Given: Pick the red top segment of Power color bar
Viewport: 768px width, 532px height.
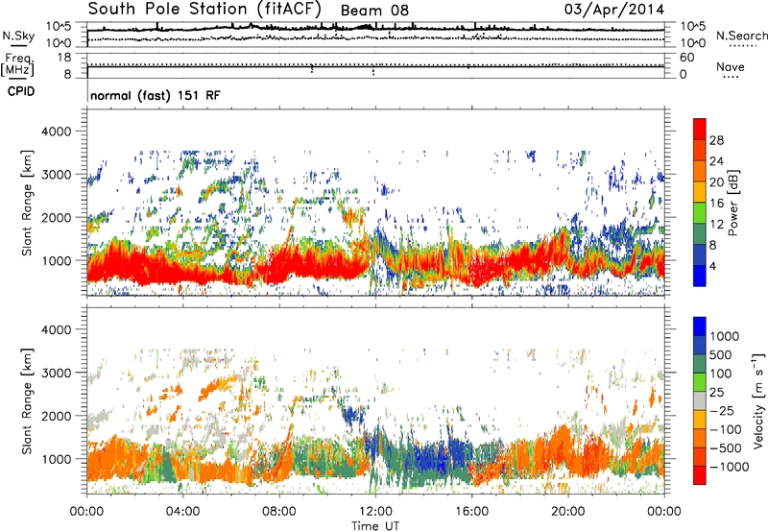Looking at the screenshot, I should tap(700, 130).
